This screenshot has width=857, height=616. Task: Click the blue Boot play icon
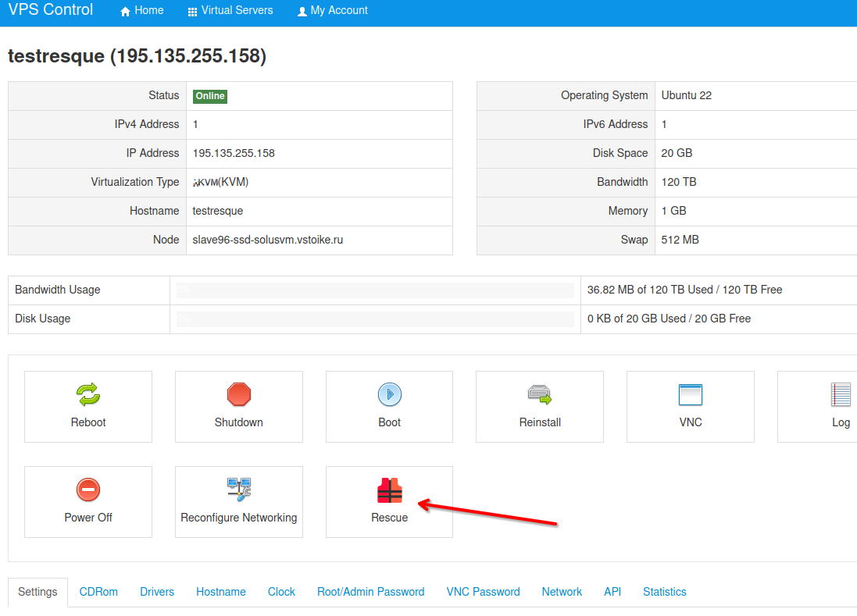(389, 394)
